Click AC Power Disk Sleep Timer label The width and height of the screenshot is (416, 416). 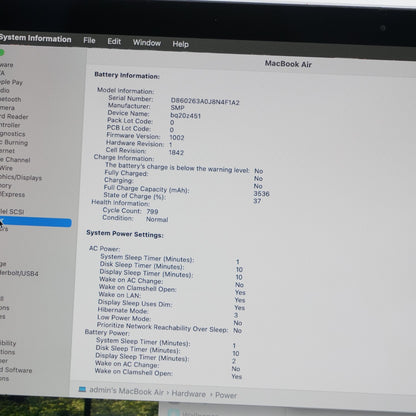tap(142, 266)
